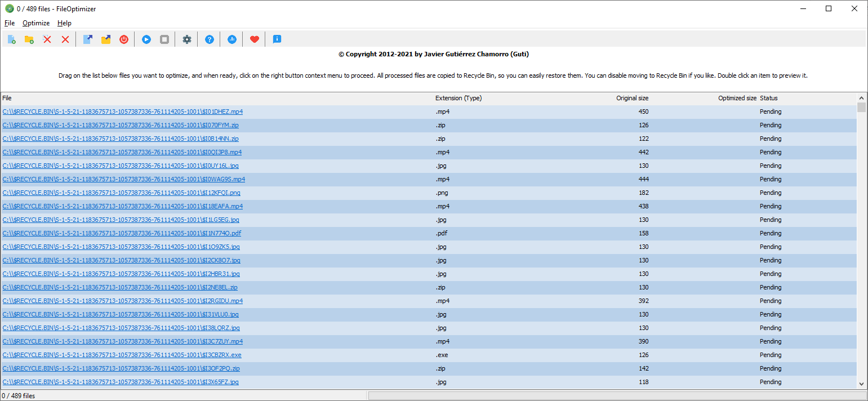
Task: Select the $I070FYM.zip file link
Action: (x=121, y=125)
